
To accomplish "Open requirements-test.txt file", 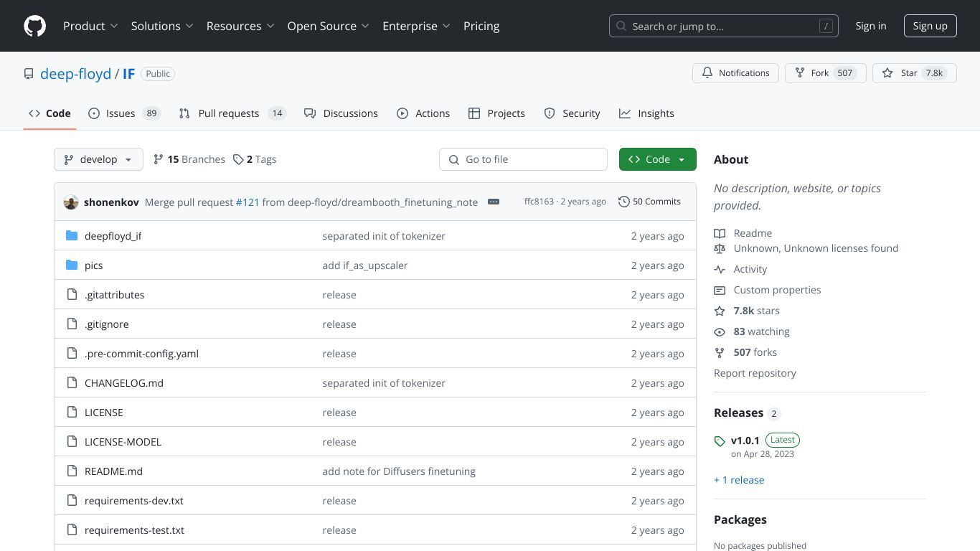I will pos(134,529).
